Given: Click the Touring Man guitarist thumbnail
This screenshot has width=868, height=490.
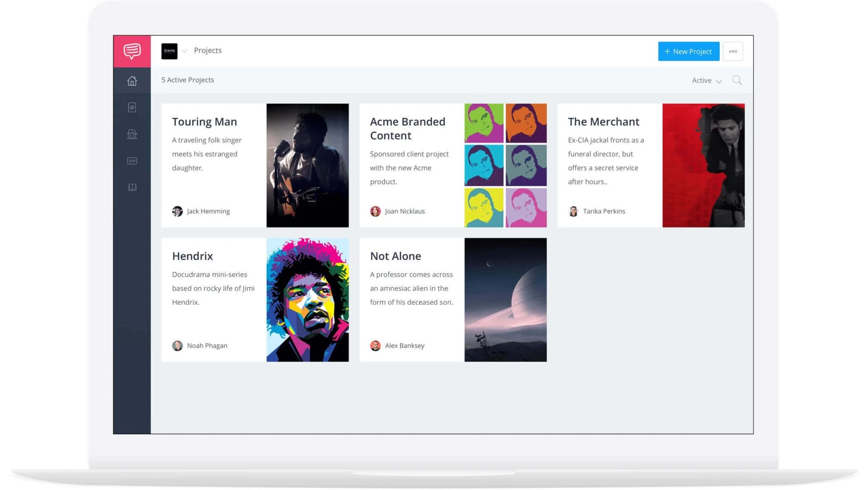Looking at the screenshot, I should point(307,166).
